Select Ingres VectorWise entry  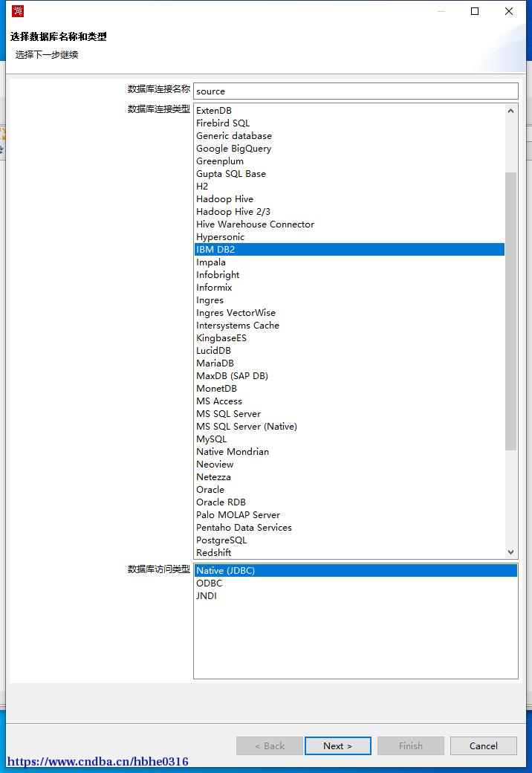pyautogui.click(x=350, y=313)
